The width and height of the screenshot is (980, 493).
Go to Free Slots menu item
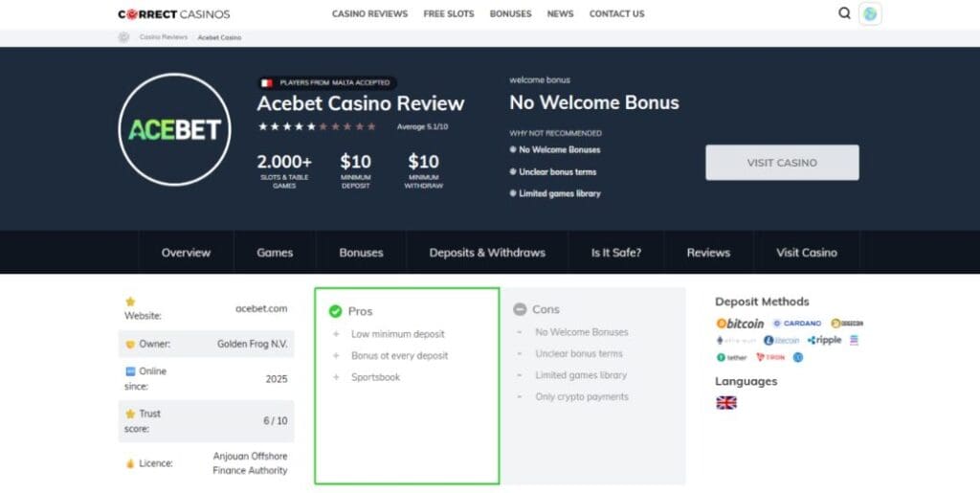pyautogui.click(x=449, y=14)
